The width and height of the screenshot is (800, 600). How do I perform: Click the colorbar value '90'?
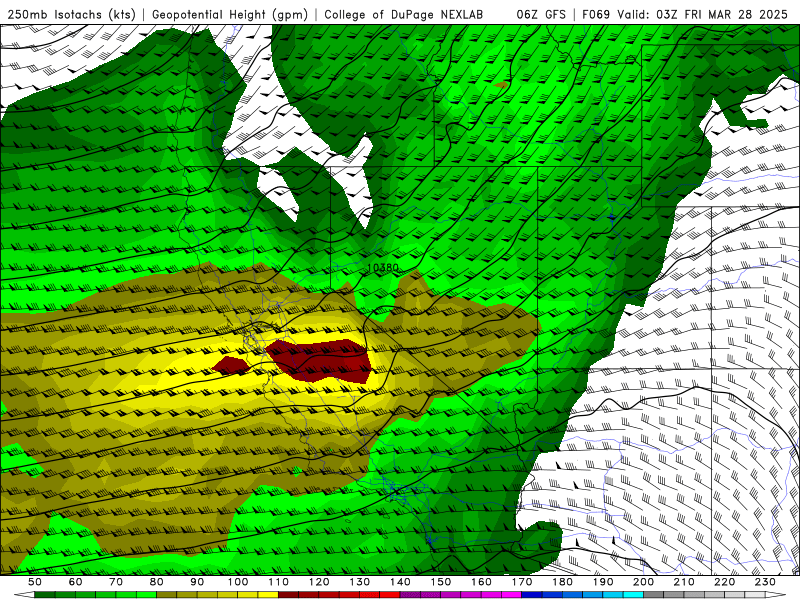(197, 582)
